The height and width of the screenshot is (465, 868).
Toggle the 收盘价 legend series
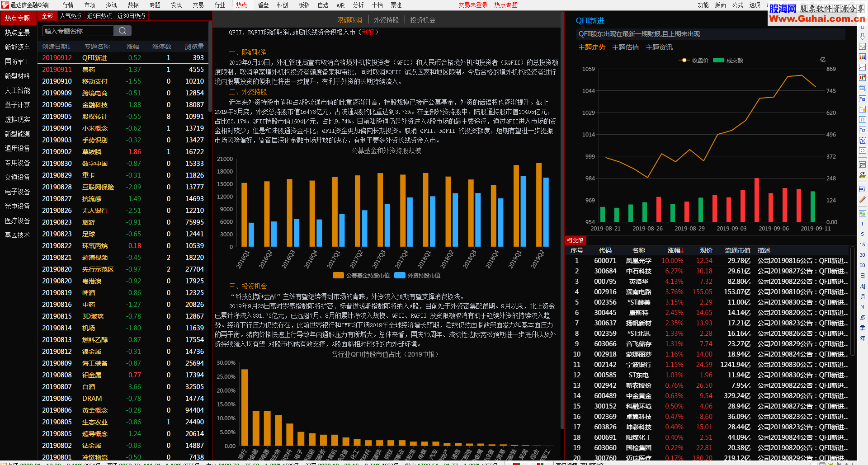(693, 60)
